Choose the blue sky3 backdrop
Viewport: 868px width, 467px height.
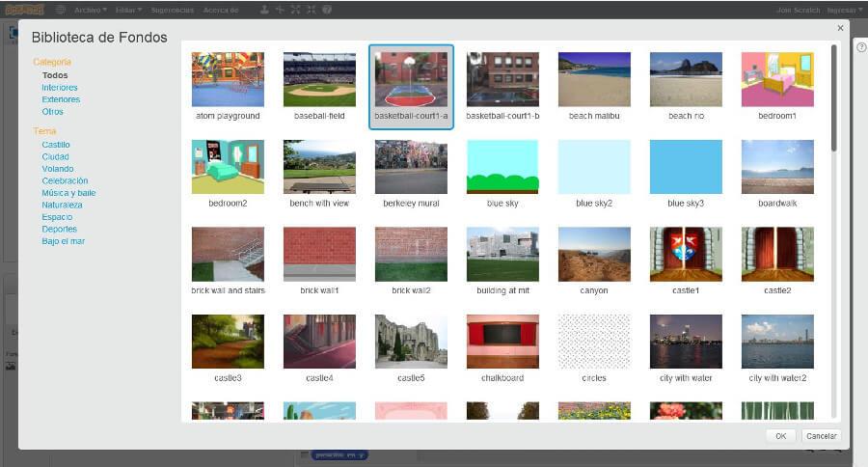point(686,167)
